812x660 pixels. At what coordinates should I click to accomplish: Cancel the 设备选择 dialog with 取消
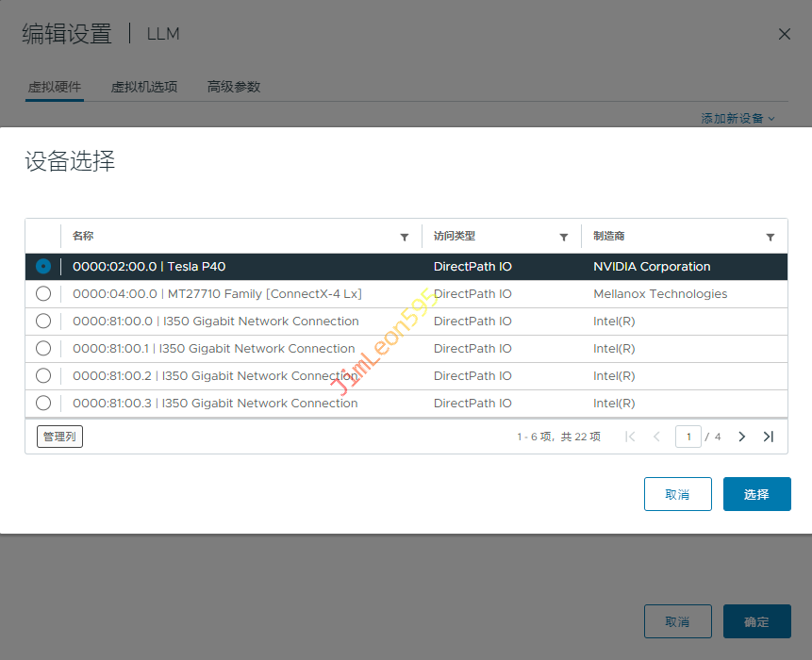677,494
